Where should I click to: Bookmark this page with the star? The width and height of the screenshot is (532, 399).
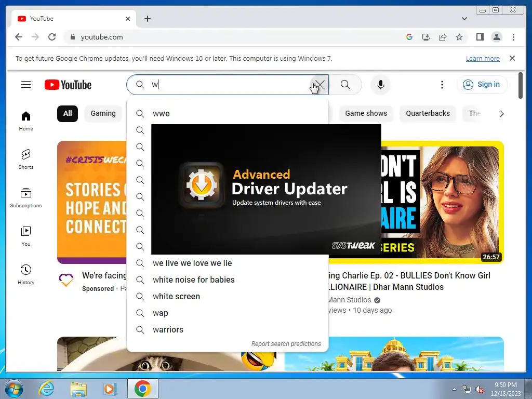(459, 37)
